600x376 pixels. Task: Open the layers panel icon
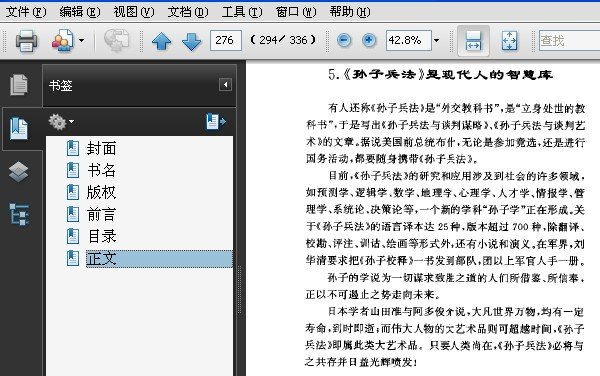[18, 172]
